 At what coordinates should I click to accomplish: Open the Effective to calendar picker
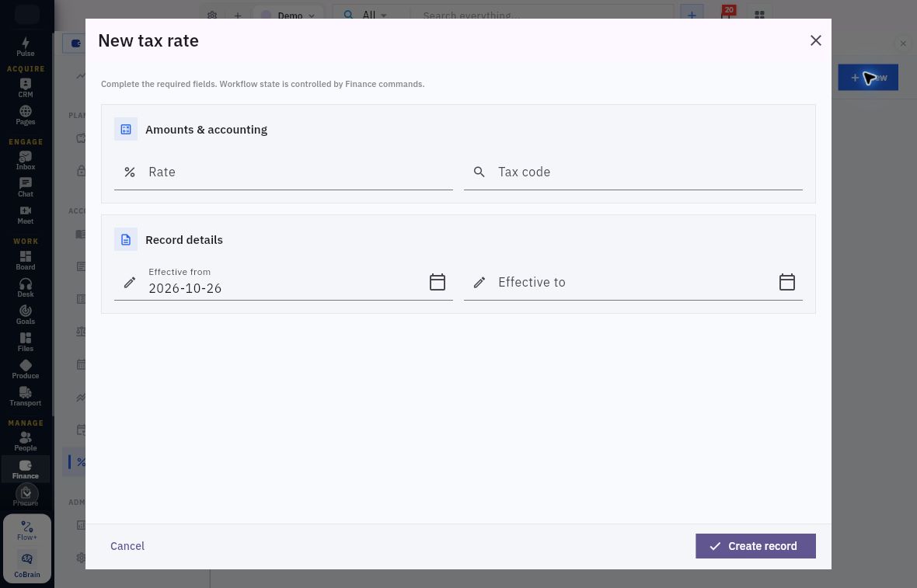[x=787, y=282]
